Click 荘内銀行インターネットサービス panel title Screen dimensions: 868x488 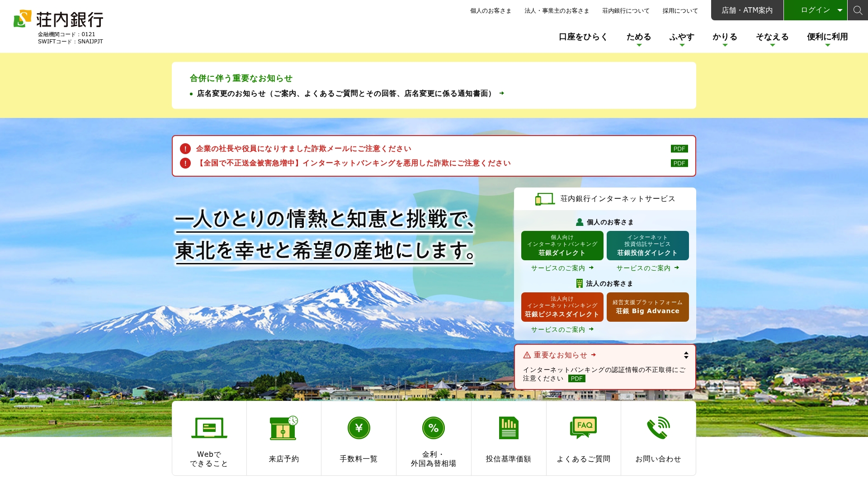618,199
